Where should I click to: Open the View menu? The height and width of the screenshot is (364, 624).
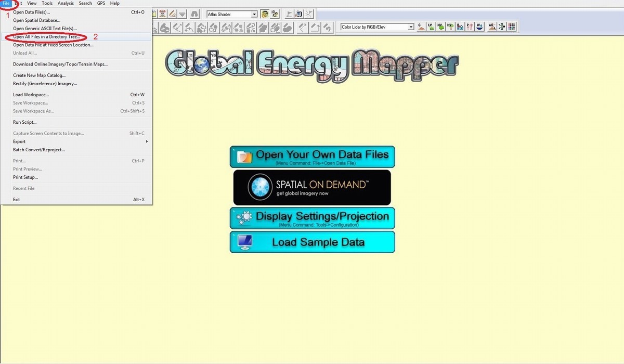(32, 3)
